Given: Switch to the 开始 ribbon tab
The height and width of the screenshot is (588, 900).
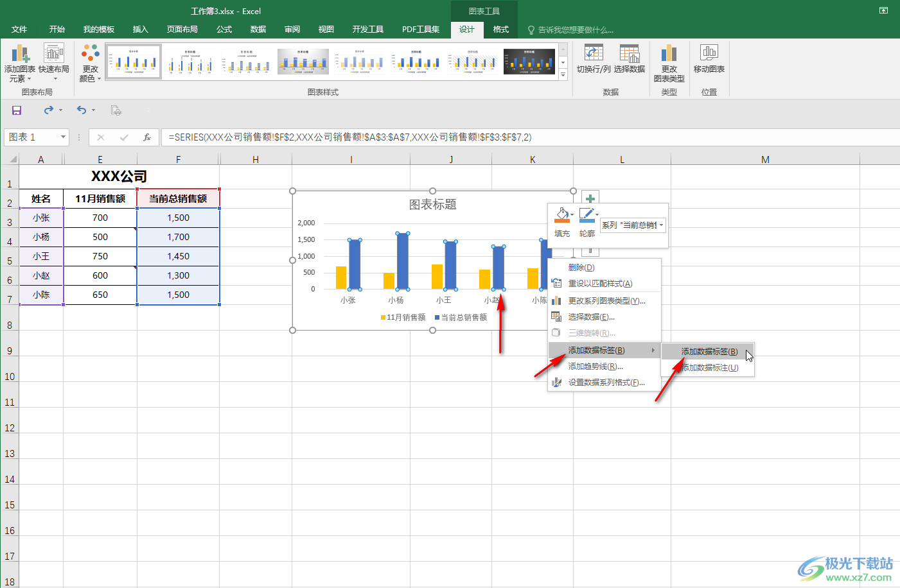Looking at the screenshot, I should coord(57,30).
